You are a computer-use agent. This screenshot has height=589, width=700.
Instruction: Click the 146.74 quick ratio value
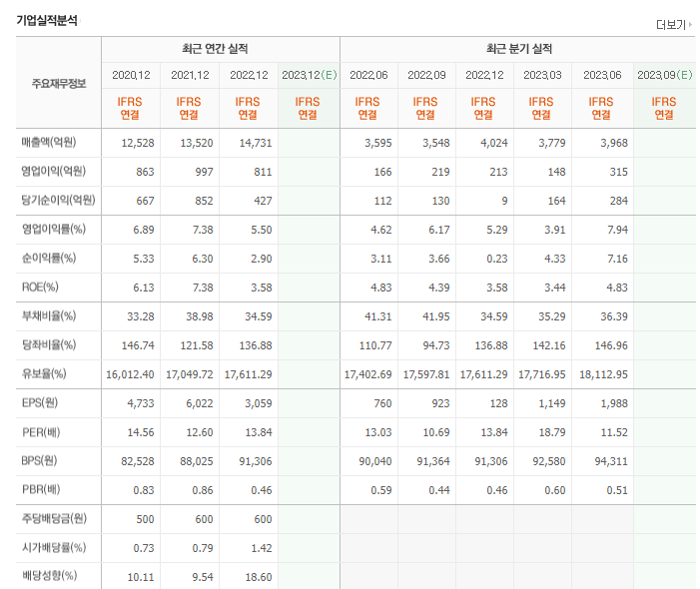pyautogui.click(x=138, y=345)
